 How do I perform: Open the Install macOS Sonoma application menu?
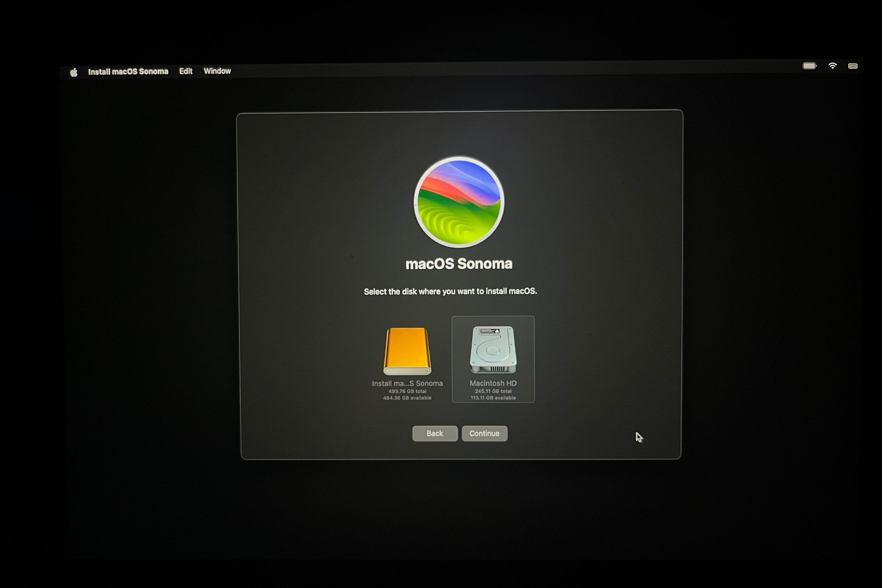pyautogui.click(x=129, y=71)
